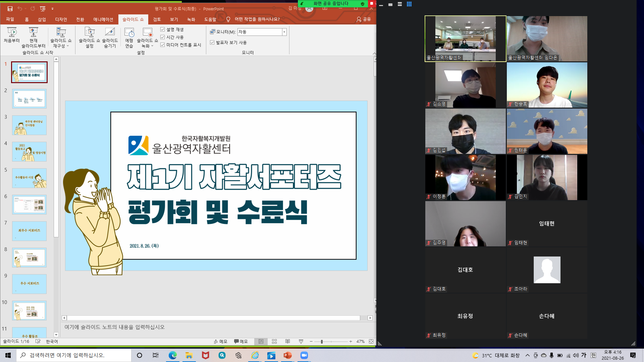Open the Zoom app in taskbar
This screenshot has width=644, height=362.
[304, 355]
